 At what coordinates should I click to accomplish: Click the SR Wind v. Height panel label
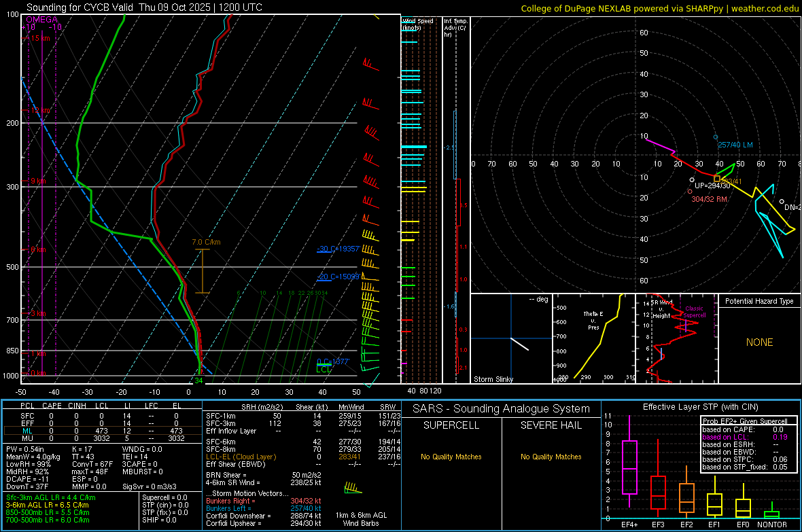[662, 309]
